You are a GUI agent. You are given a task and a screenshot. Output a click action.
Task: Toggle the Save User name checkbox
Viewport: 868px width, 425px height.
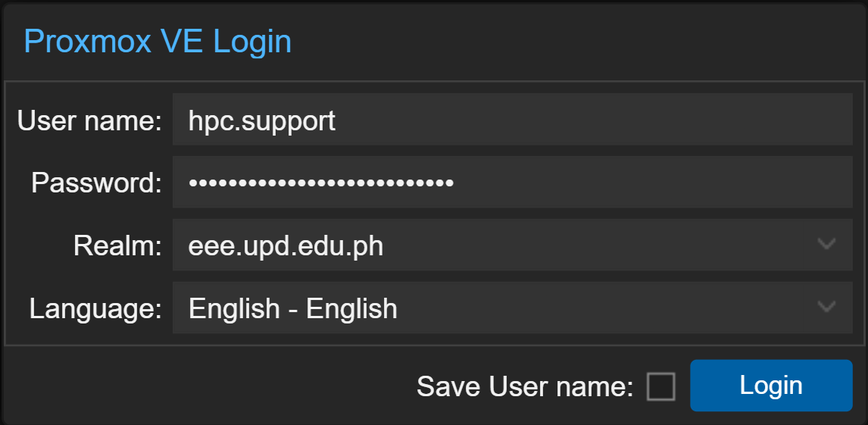[x=660, y=387]
